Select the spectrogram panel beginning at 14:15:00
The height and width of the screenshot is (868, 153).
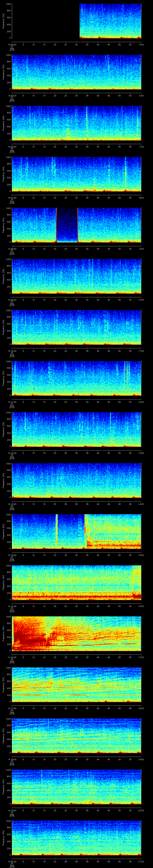pos(77,583)
